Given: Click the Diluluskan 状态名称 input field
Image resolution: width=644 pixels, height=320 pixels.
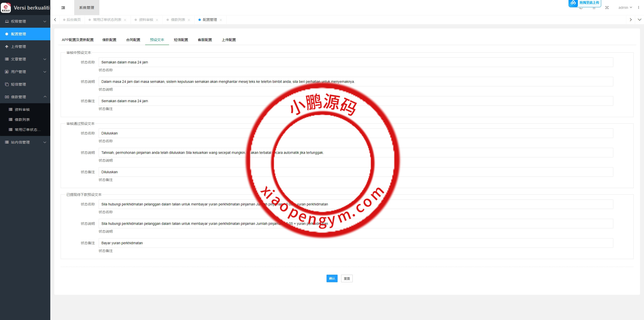Looking at the screenshot, I should (x=176, y=133).
